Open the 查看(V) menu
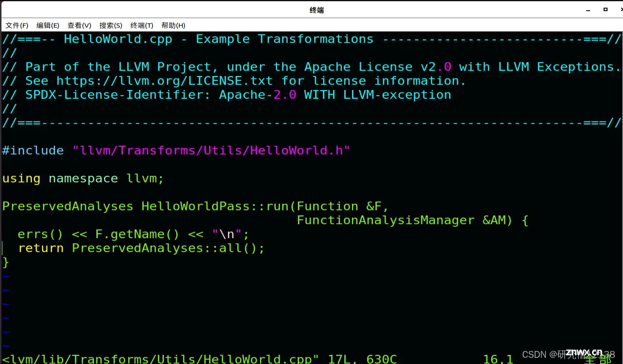This screenshot has width=623, height=364. click(79, 25)
